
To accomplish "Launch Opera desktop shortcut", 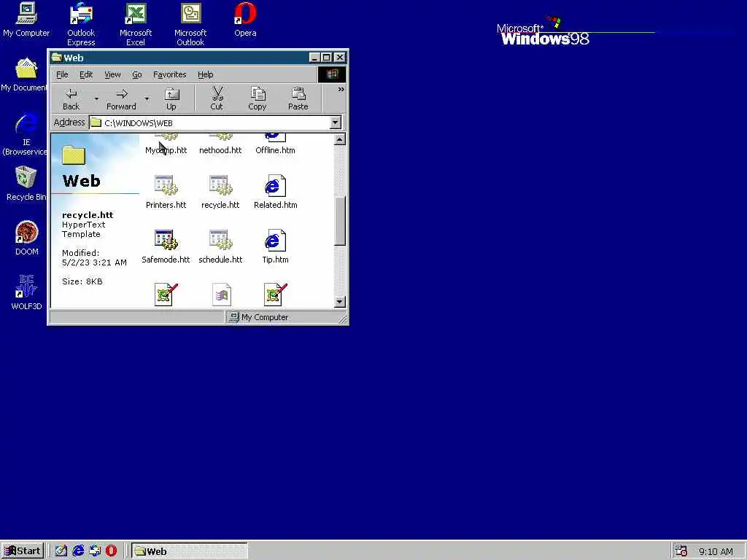I will pos(245,20).
